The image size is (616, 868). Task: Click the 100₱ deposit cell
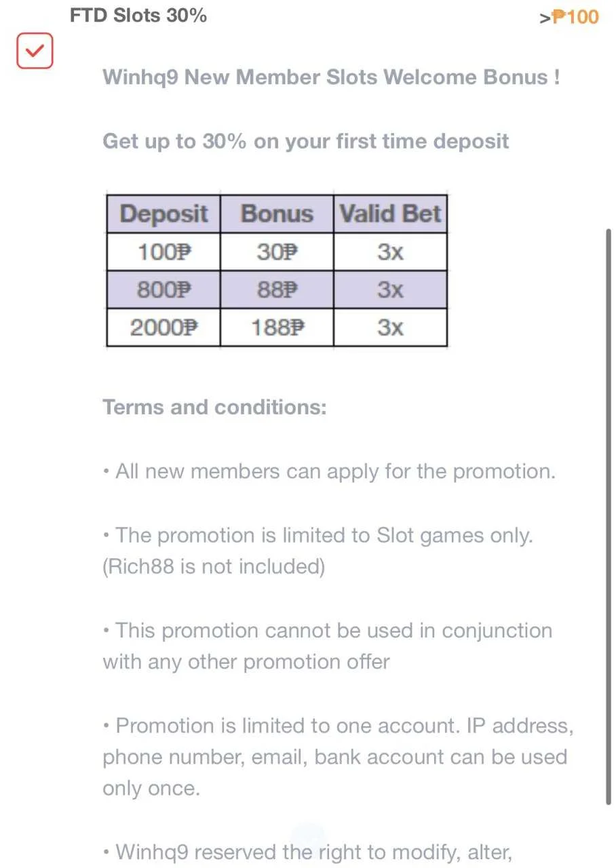pyautogui.click(x=163, y=252)
